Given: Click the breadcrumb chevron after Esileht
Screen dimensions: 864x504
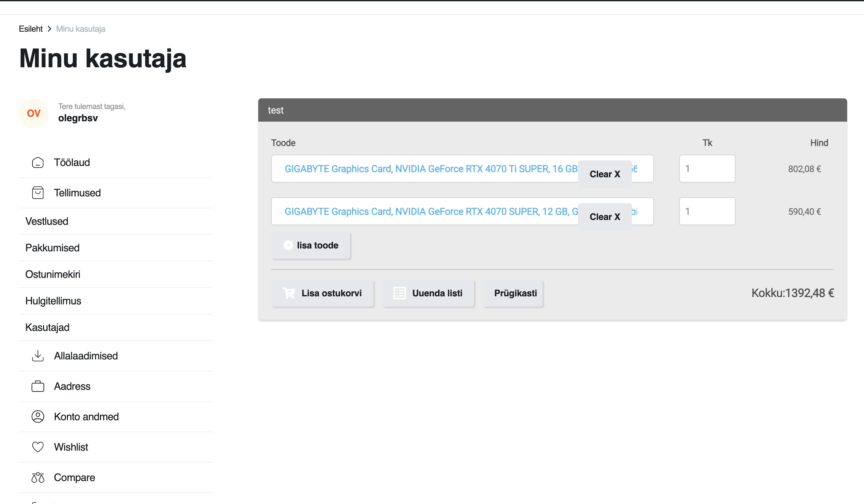Looking at the screenshot, I should (x=50, y=29).
